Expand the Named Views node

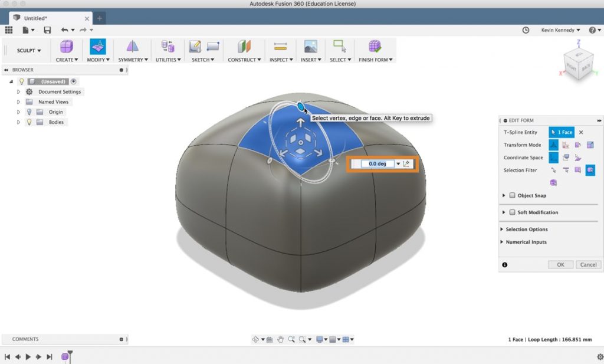18,101
